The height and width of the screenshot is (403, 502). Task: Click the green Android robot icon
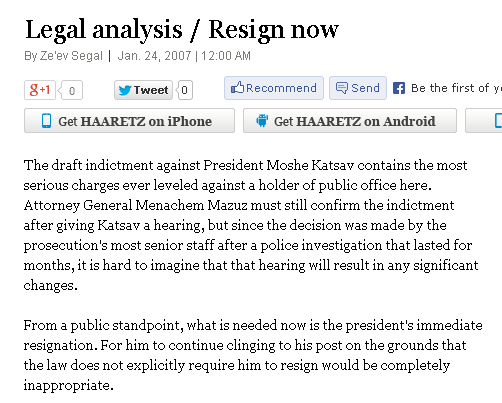262,121
